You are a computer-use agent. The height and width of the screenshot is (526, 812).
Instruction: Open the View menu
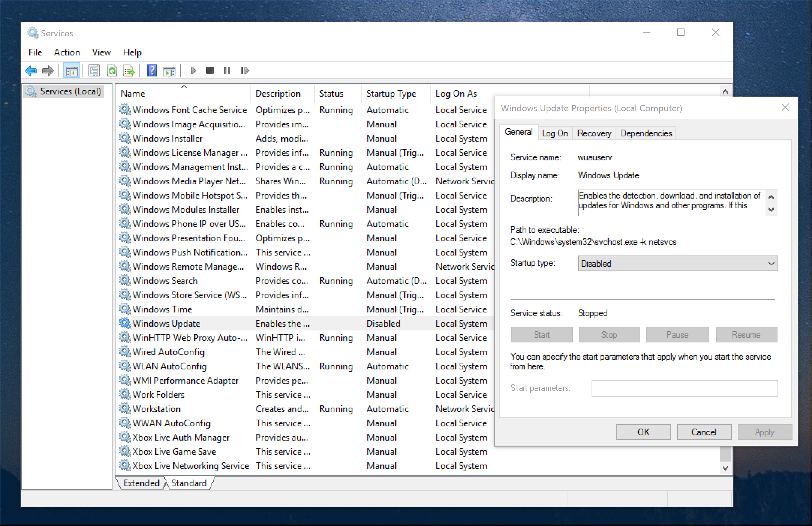click(101, 52)
